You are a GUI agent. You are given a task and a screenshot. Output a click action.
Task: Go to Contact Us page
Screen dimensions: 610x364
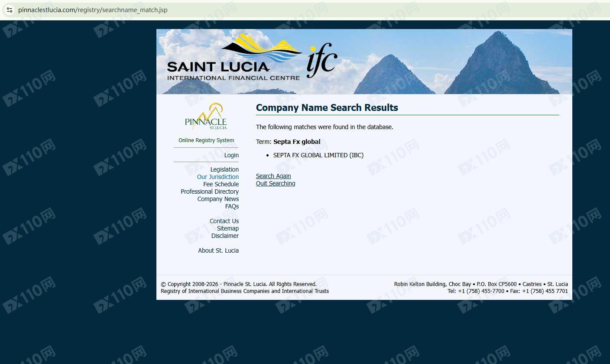(224, 221)
